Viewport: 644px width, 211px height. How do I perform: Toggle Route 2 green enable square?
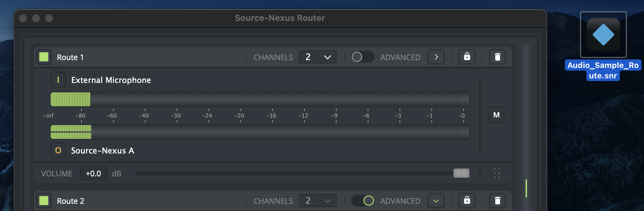(x=44, y=200)
